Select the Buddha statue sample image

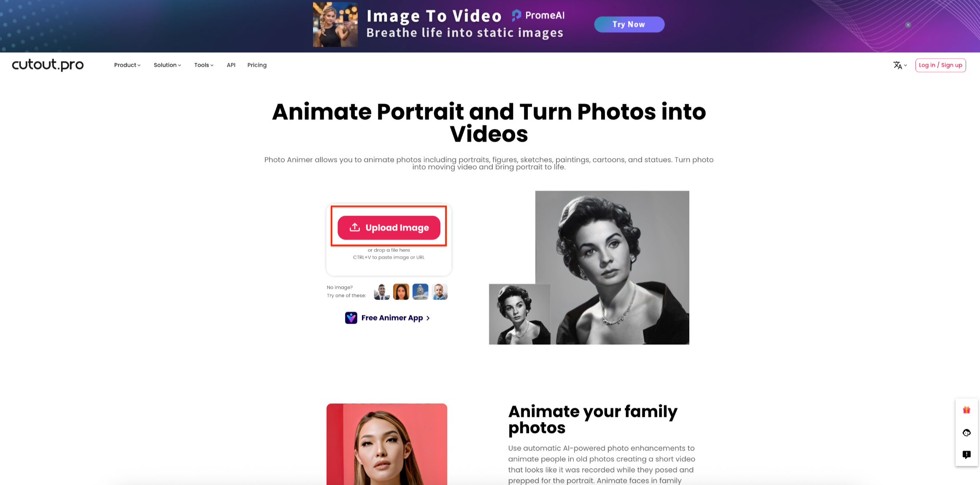(420, 292)
